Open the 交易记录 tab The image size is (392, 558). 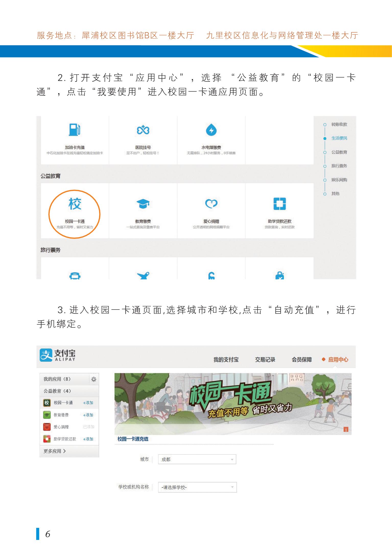click(265, 360)
